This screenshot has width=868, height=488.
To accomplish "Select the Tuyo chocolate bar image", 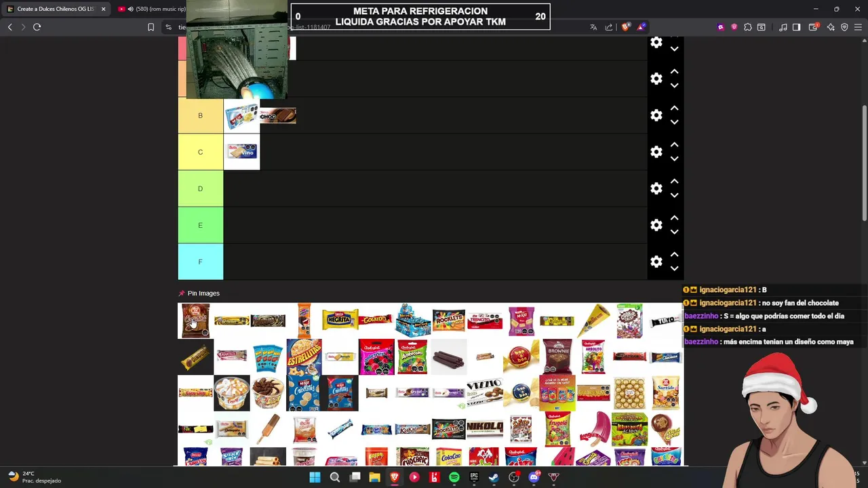I will pos(666,320).
